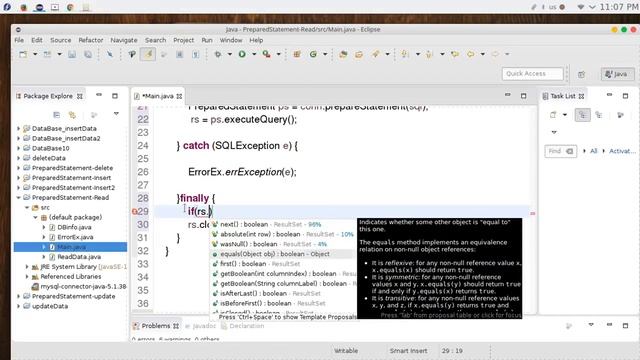Screen dimensions: 640x360
Task: Open the Window menu
Action: 231,40
